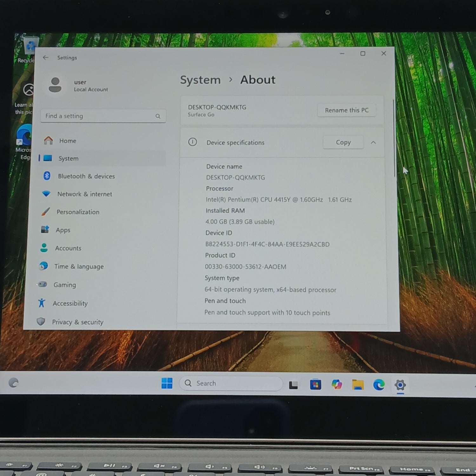
Task: Launch File Explorer from the taskbar
Action: tap(358, 385)
